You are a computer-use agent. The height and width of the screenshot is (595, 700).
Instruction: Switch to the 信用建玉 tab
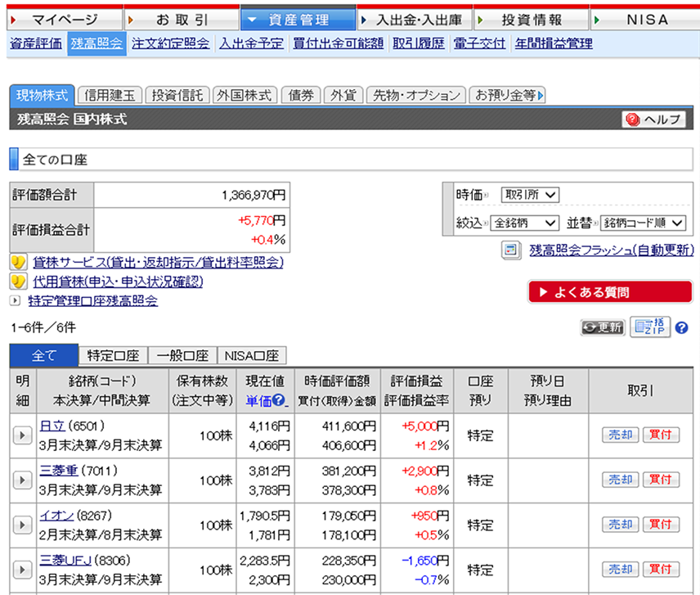point(110,96)
